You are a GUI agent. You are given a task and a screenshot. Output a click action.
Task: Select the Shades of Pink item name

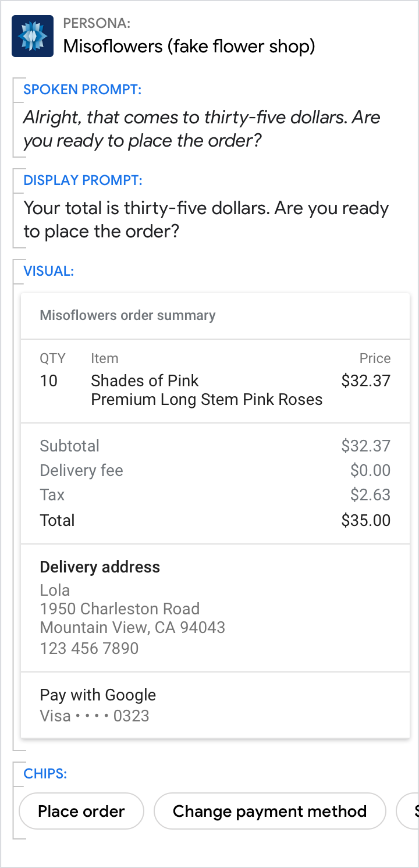coord(145,380)
